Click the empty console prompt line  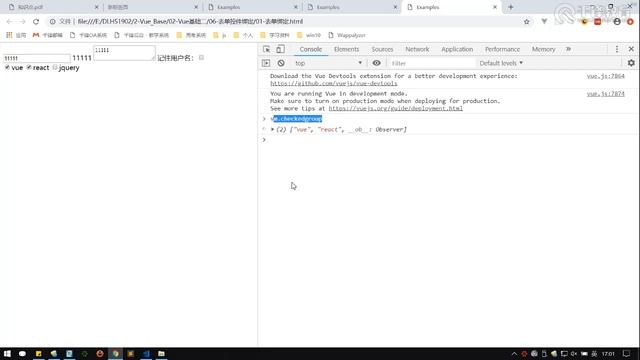coord(449,140)
